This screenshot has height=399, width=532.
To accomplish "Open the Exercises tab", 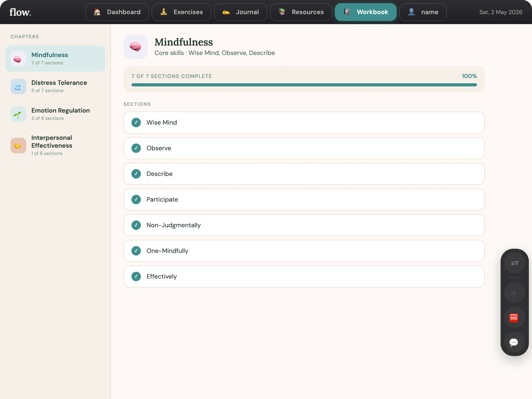I will 181,12.
